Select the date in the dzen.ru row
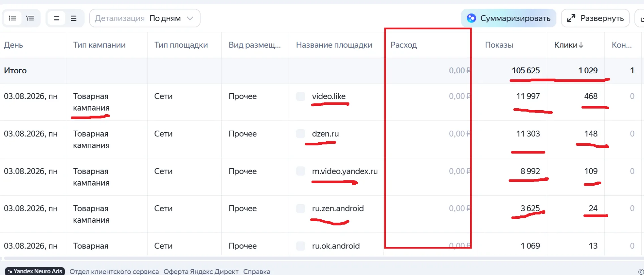The height and width of the screenshot is (275, 644). tap(31, 134)
